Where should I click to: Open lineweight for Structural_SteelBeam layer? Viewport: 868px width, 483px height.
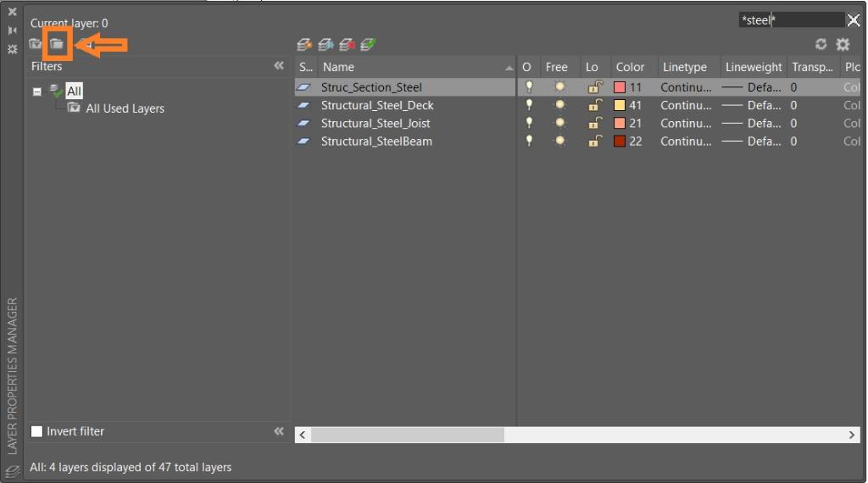[753, 141]
